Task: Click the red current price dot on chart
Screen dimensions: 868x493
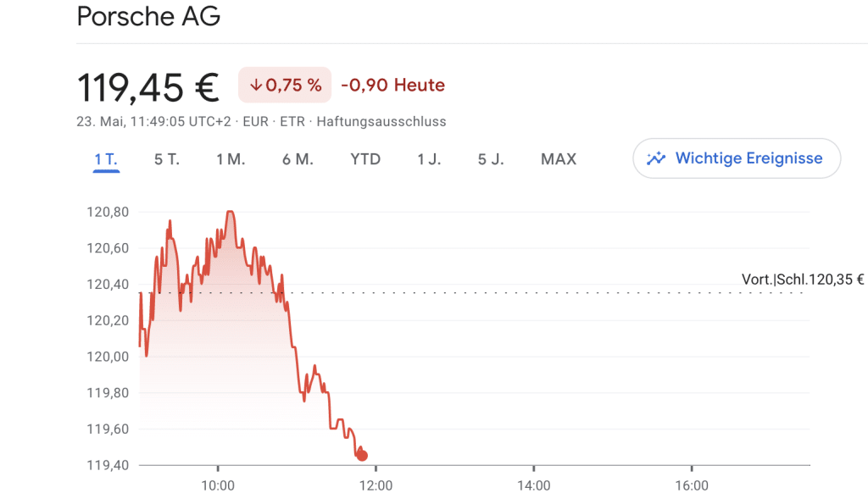Action: pos(362,456)
